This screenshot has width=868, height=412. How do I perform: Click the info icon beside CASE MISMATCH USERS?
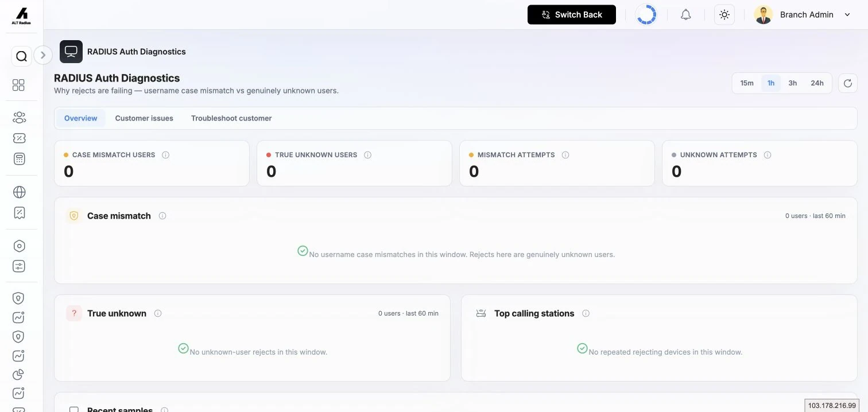(166, 155)
